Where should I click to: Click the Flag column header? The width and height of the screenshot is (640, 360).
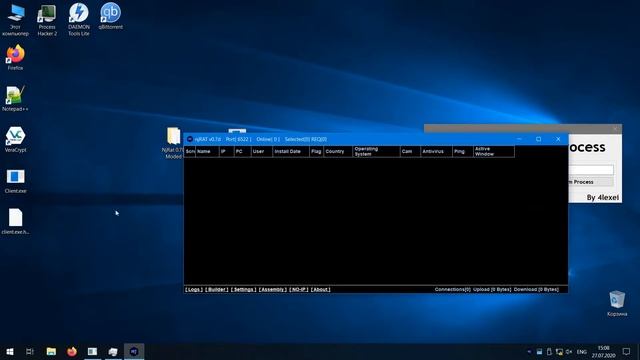[317, 151]
